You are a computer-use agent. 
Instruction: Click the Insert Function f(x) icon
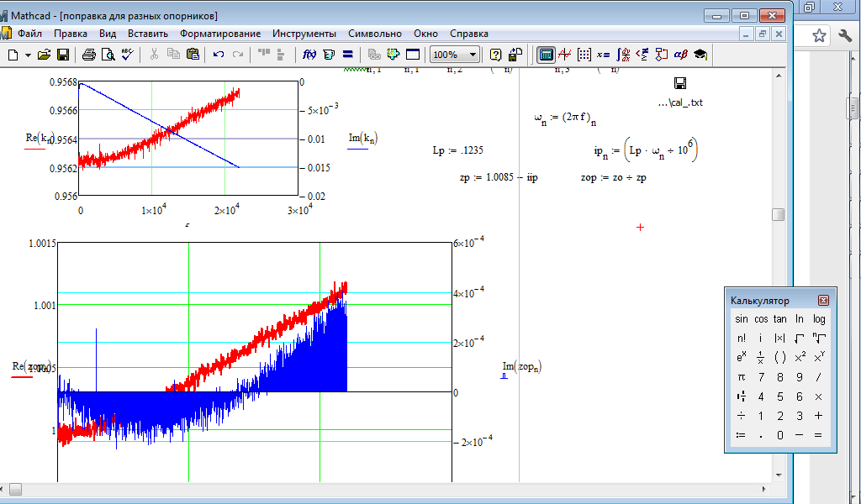pos(309,55)
